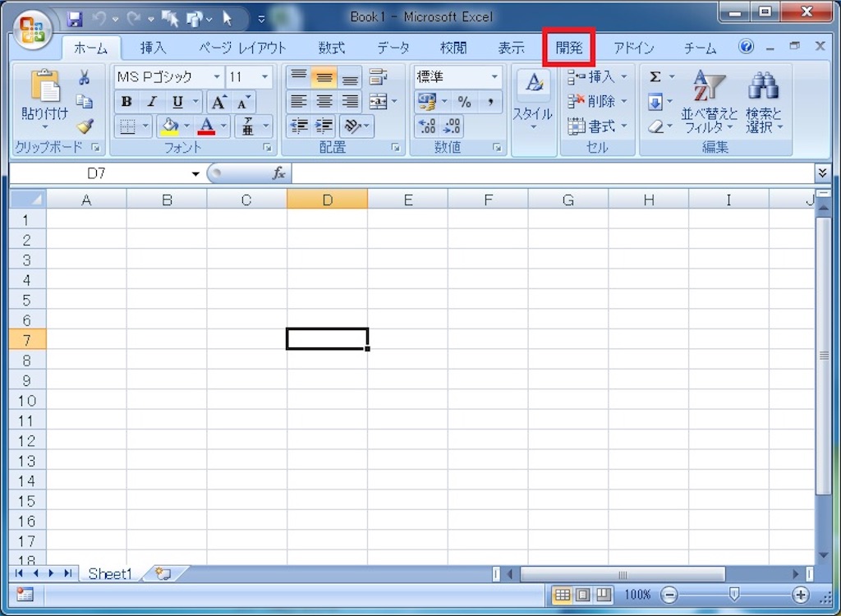841x616 pixels.
Task: Paste using the 貼り付け clipboard icon
Action: pyautogui.click(x=45, y=86)
